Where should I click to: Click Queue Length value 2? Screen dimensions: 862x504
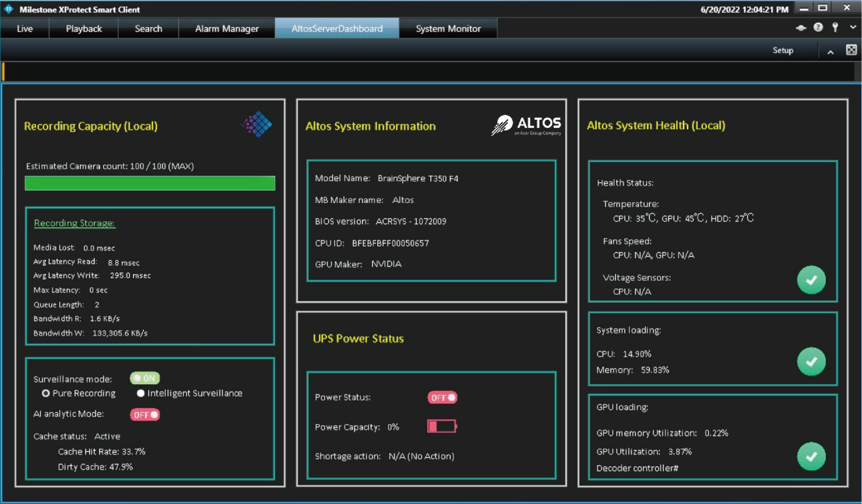click(97, 305)
